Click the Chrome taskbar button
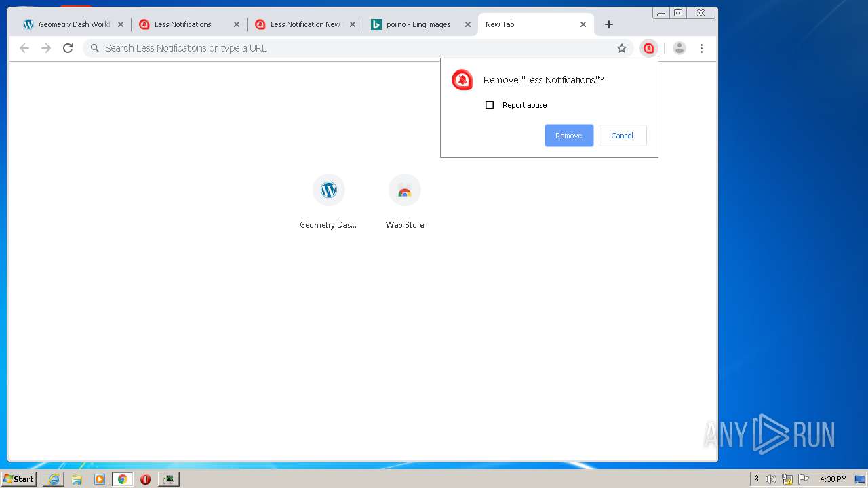The image size is (868, 488). 123,479
